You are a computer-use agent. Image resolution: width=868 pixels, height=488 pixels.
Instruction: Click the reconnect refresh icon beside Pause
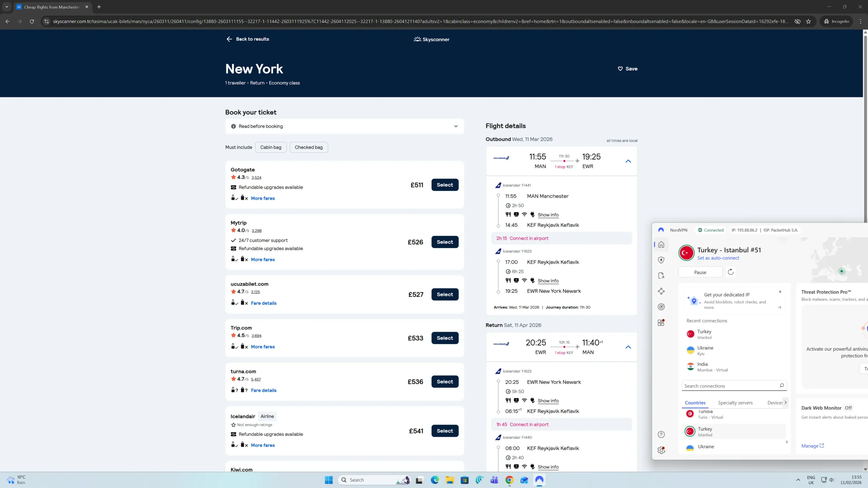(x=731, y=272)
